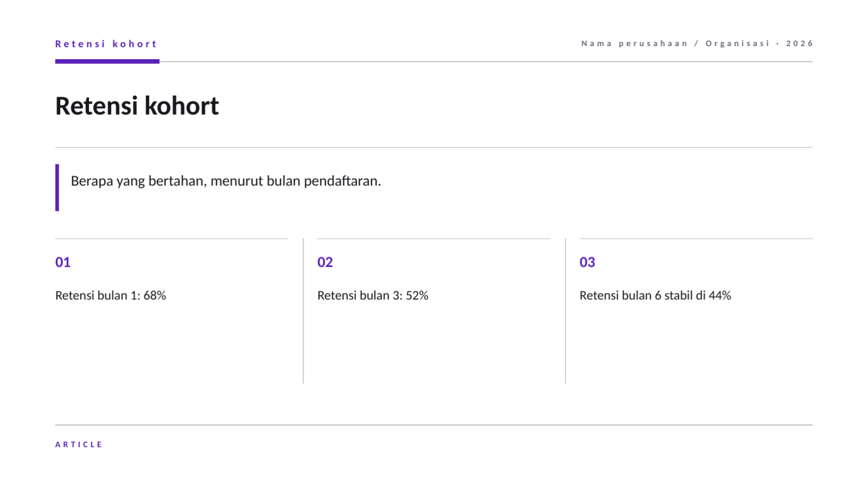
Task: Select the vertical divider between columns 02 and 03
Action: click(565, 311)
